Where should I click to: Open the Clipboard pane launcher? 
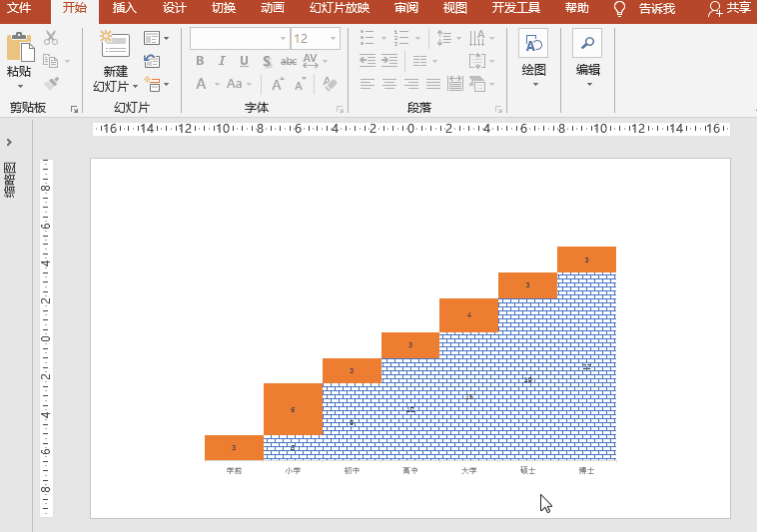pyautogui.click(x=74, y=110)
